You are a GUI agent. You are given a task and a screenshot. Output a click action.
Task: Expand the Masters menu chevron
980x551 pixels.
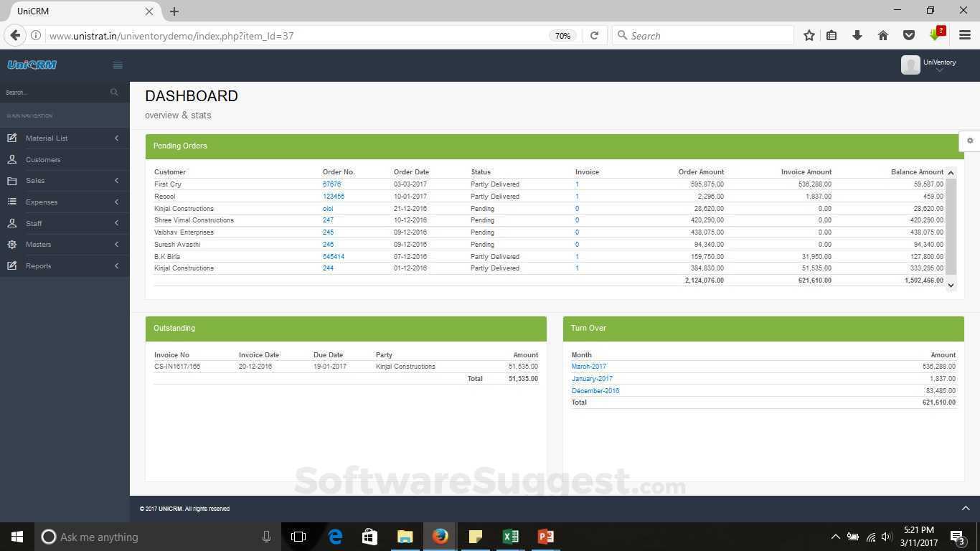(116, 244)
